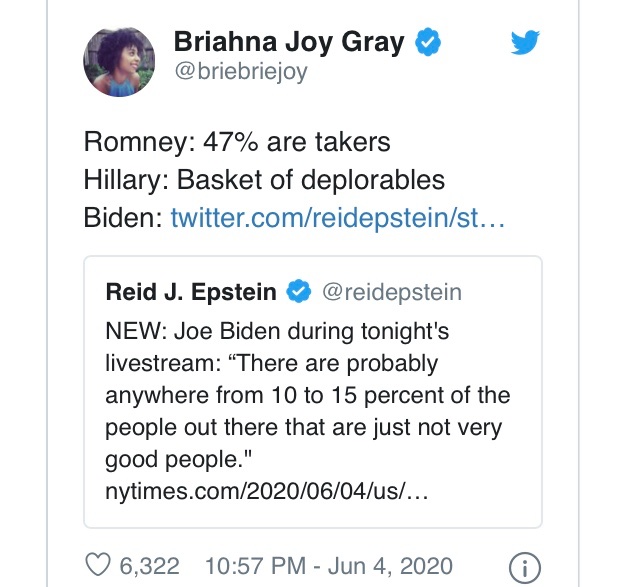Visit the @briebriejoy handle
Screen dimensions: 633x587
click(239, 72)
